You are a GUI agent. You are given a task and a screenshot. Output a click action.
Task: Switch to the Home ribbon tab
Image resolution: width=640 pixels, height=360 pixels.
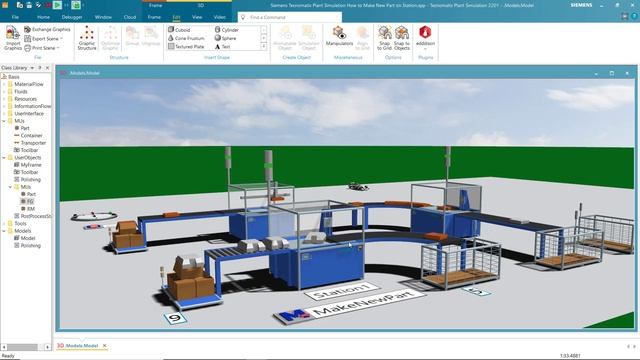tap(43, 17)
